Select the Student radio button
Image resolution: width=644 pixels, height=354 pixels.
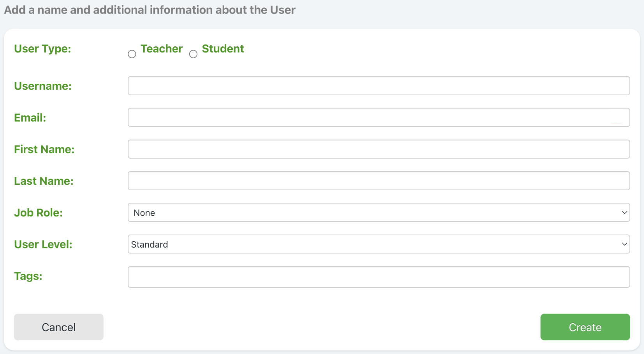coord(193,54)
